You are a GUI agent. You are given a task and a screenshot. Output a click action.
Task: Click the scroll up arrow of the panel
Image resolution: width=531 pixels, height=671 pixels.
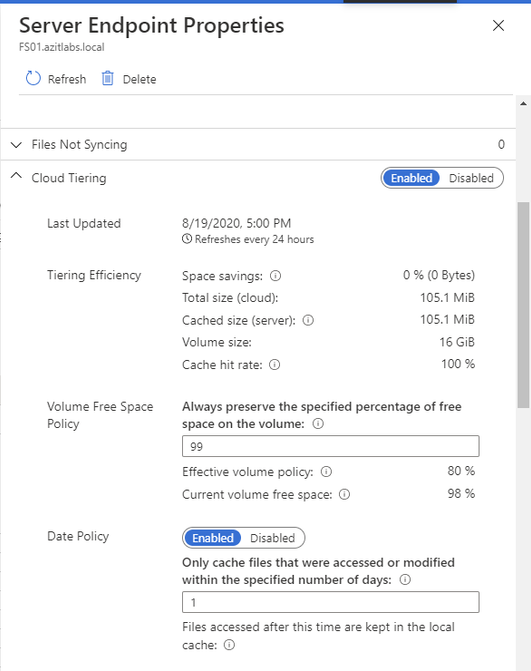[x=523, y=104]
